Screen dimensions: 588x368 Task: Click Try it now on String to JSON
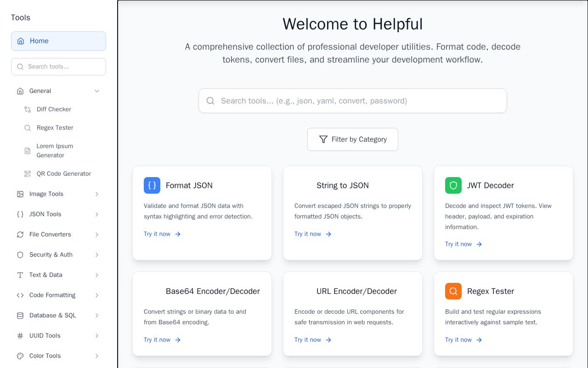point(313,234)
